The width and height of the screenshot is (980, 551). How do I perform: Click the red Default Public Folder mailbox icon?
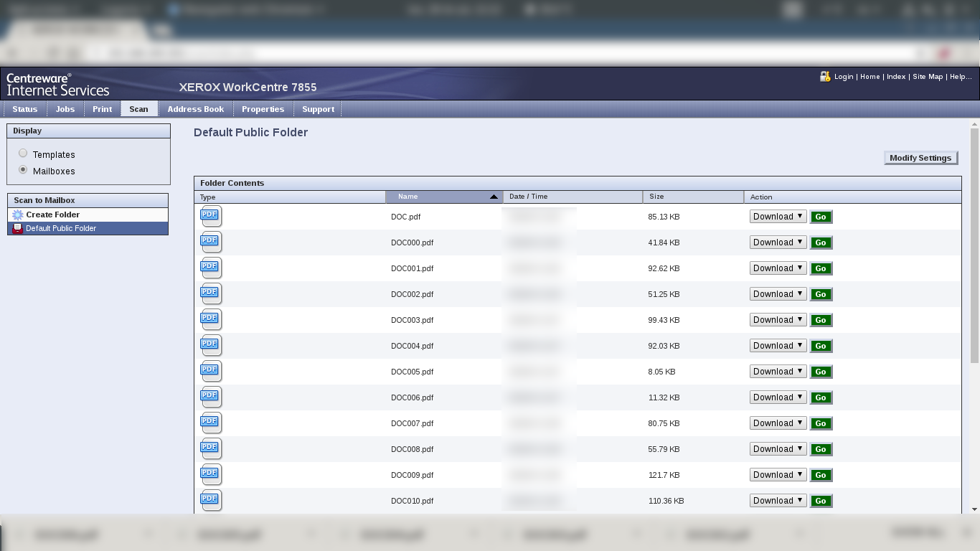[x=18, y=228]
